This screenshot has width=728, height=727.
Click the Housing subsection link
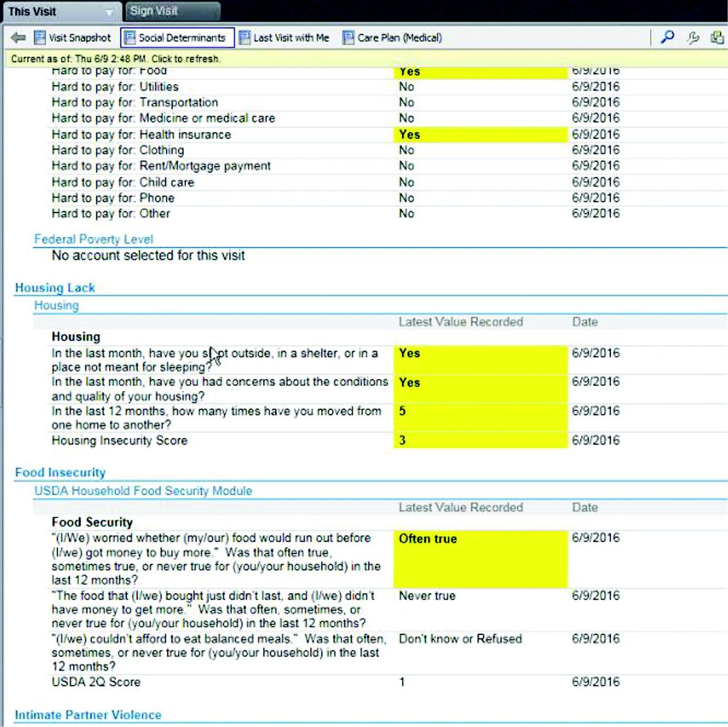[x=56, y=305]
